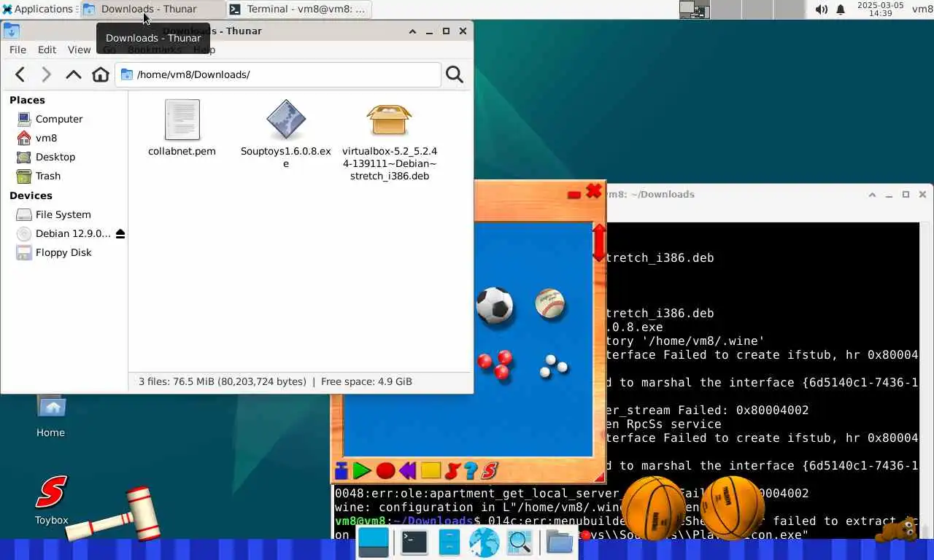This screenshot has height=560, width=934.
Task: Go back in Thunar navigation
Action: tap(20, 74)
